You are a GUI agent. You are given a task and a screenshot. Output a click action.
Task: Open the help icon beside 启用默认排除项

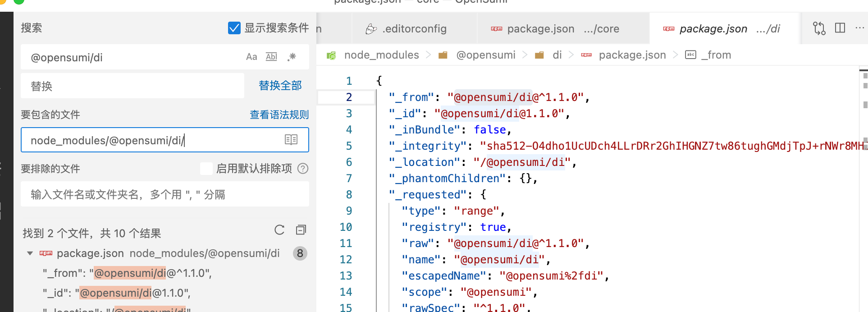coord(303,169)
